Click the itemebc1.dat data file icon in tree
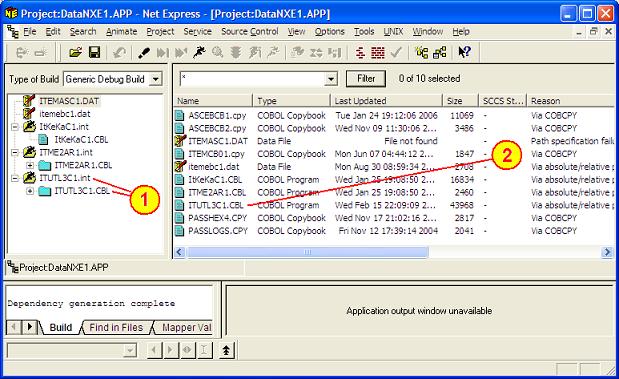This screenshot has width=619, height=379. point(29,114)
